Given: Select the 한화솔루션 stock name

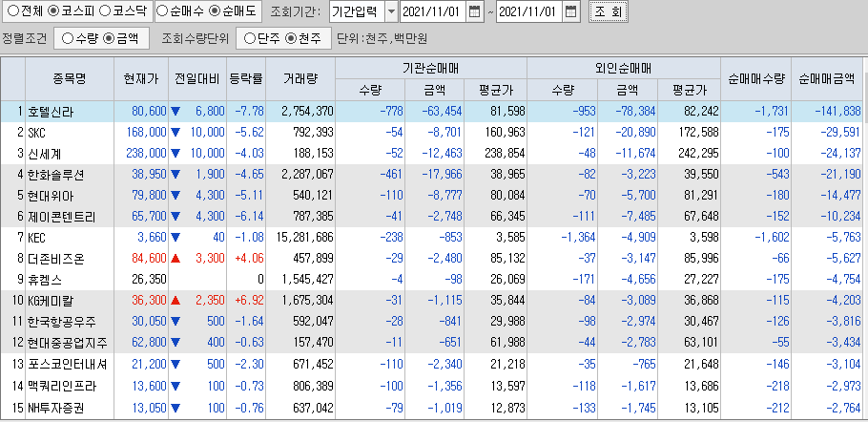Looking at the screenshot, I should [55, 175].
